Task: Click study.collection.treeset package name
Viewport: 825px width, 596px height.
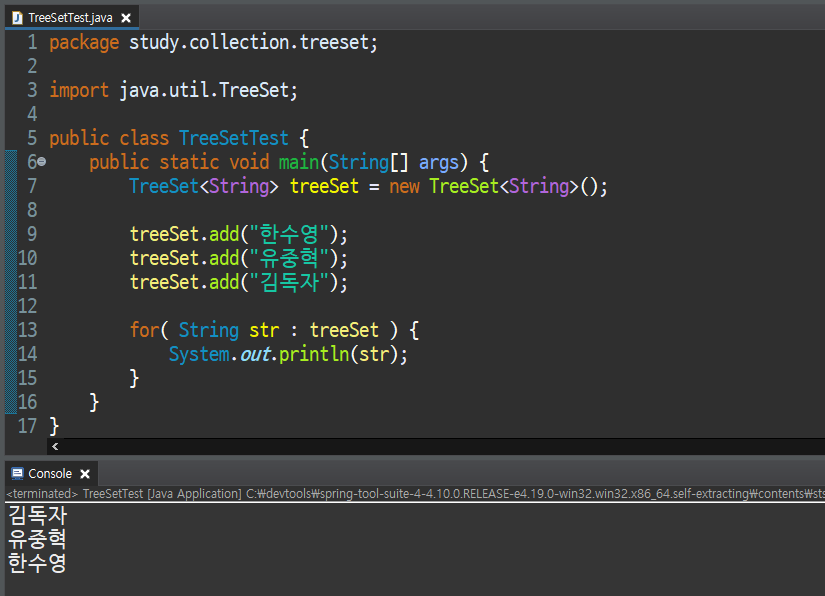Action: point(249,42)
